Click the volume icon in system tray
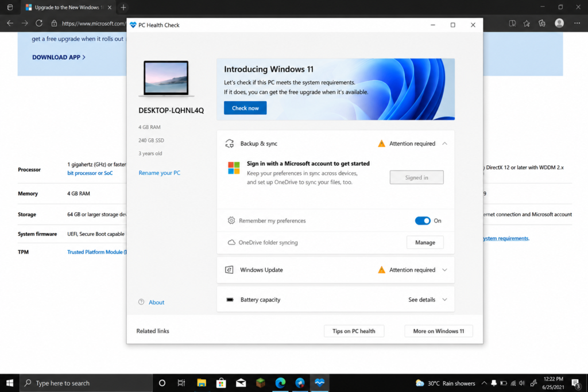The image size is (588, 392). click(522, 383)
